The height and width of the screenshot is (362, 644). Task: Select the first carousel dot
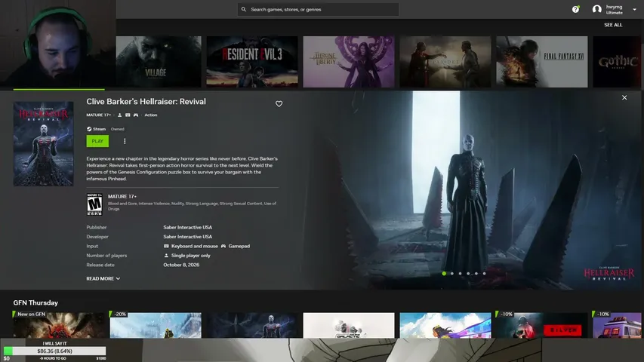[444, 273]
